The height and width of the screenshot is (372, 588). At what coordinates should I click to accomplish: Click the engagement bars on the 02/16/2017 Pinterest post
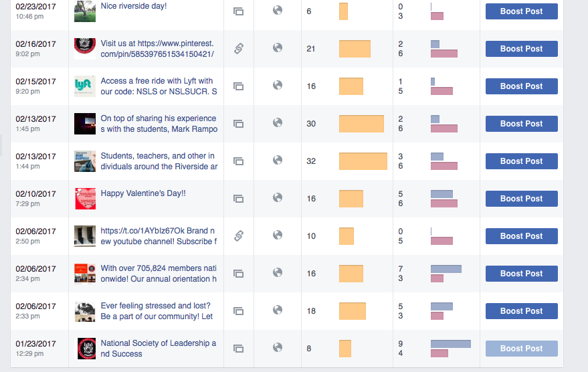(x=444, y=49)
